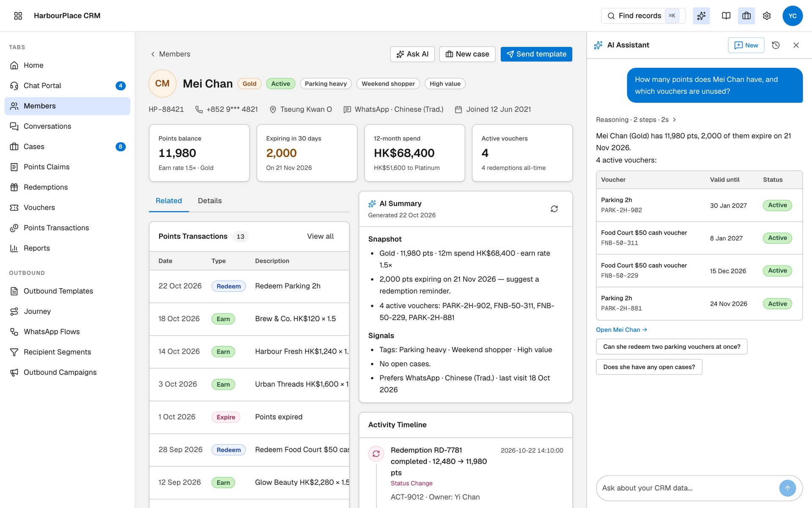
Task: Open the YC user avatar menu
Action: click(793, 16)
